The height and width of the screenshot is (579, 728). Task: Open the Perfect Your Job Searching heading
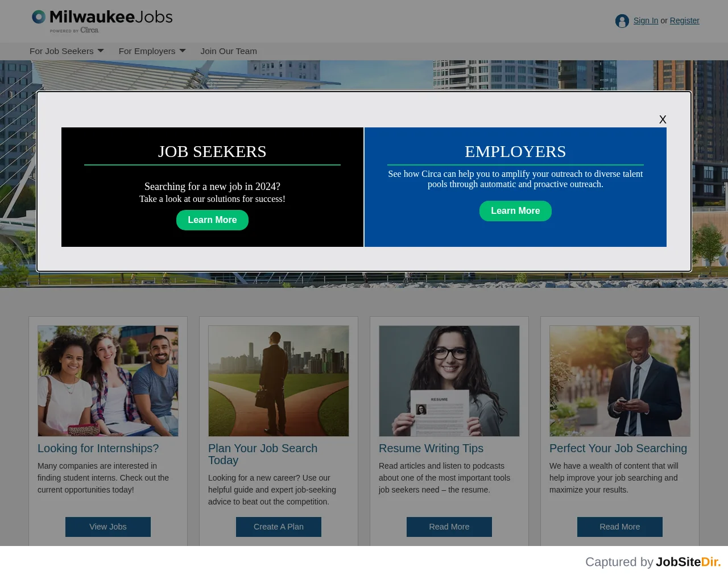[x=618, y=448]
